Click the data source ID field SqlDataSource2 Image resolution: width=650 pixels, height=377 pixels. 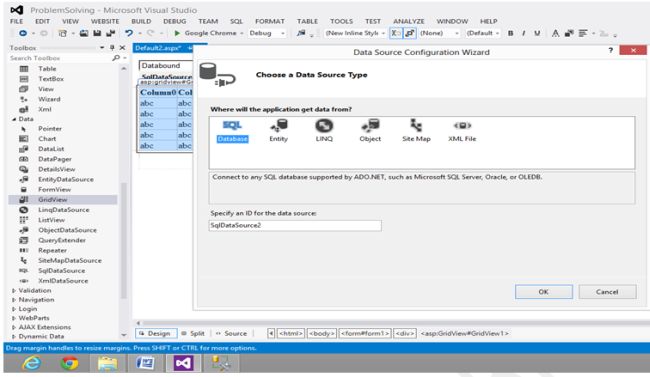295,225
